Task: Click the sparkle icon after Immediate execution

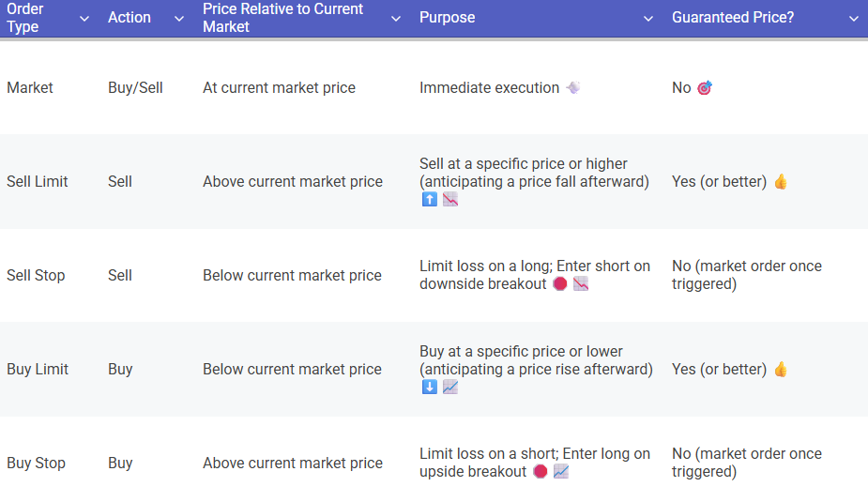Action: point(572,88)
